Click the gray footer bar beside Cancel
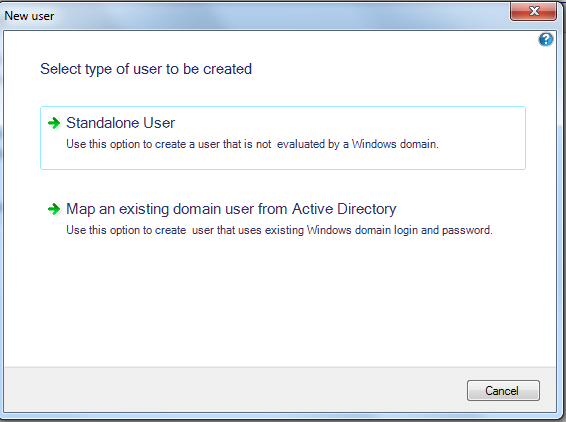Viewport: 566px width, 422px height. (x=235, y=390)
